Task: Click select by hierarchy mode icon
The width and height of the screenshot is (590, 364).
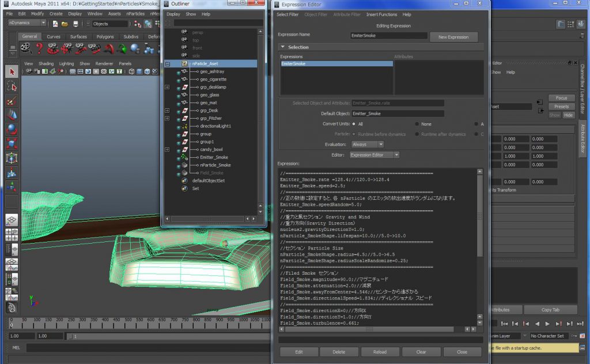Action: (138, 24)
